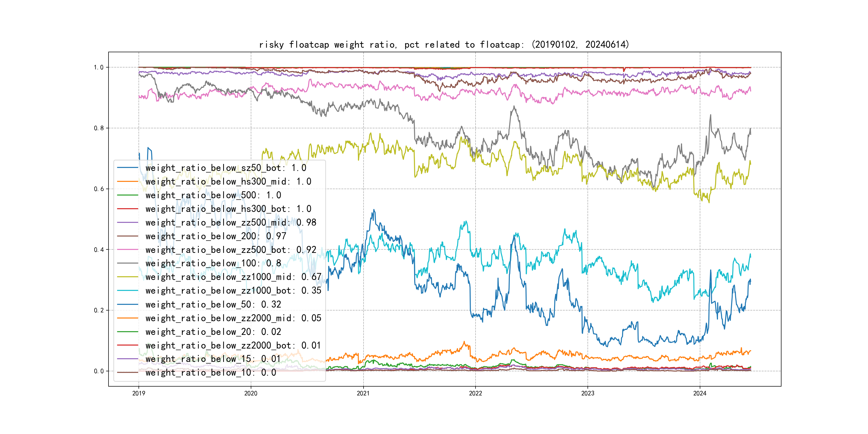Click the chart title text
This screenshot has width=868, height=434.
coord(444,44)
